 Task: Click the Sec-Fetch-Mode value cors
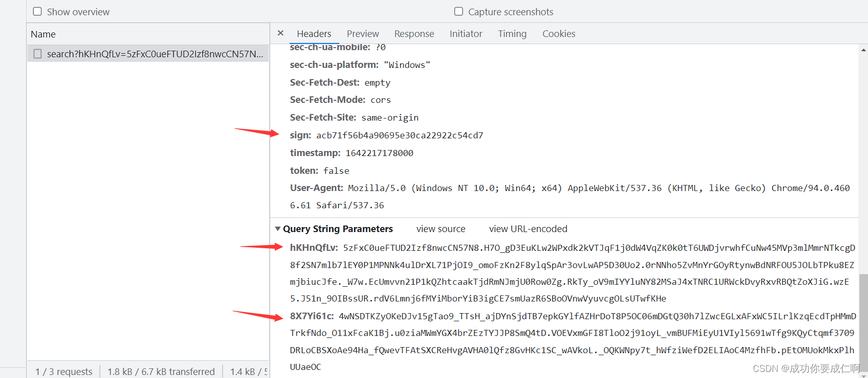pyautogui.click(x=380, y=100)
